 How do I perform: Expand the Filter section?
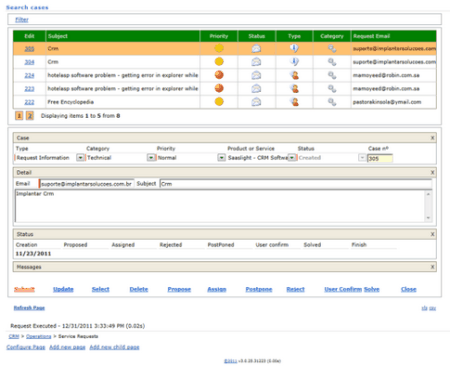click(22, 20)
